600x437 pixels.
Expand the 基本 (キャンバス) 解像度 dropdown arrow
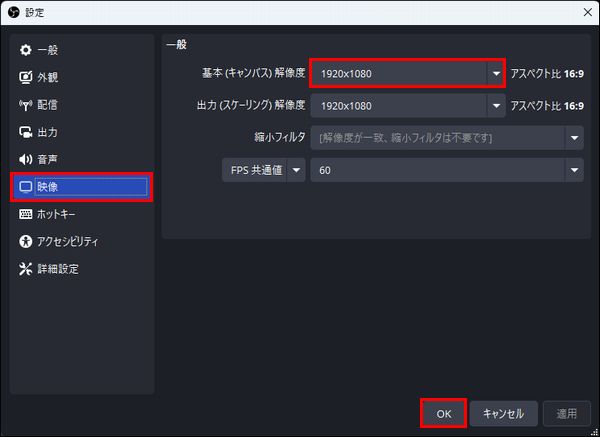[496, 73]
